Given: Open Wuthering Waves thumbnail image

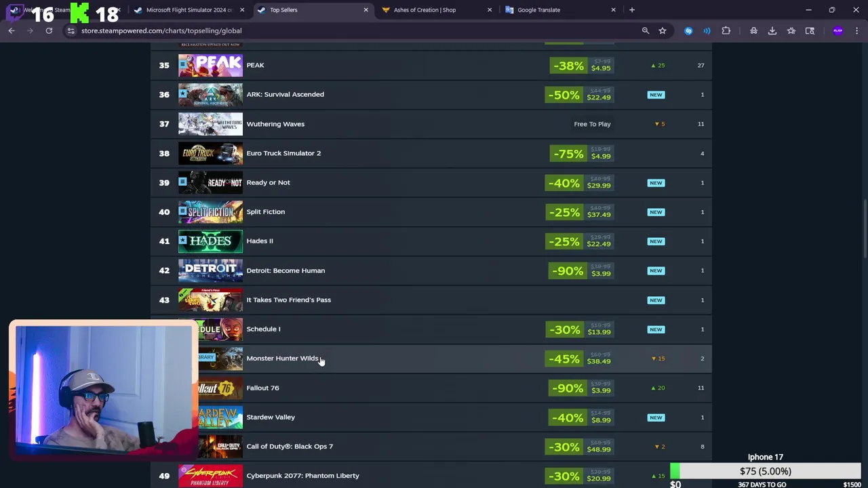Looking at the screenshot, I should pos(210,124).
